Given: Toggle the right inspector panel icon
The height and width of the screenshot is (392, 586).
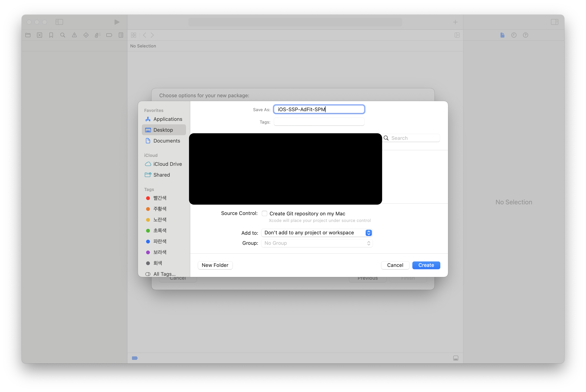Looking at the screenshot, I should tap(554, 22).
